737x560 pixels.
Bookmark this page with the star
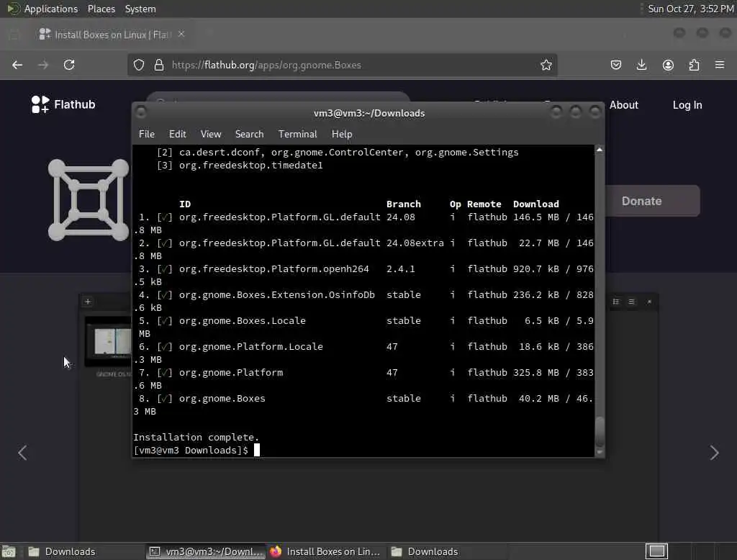546,65
